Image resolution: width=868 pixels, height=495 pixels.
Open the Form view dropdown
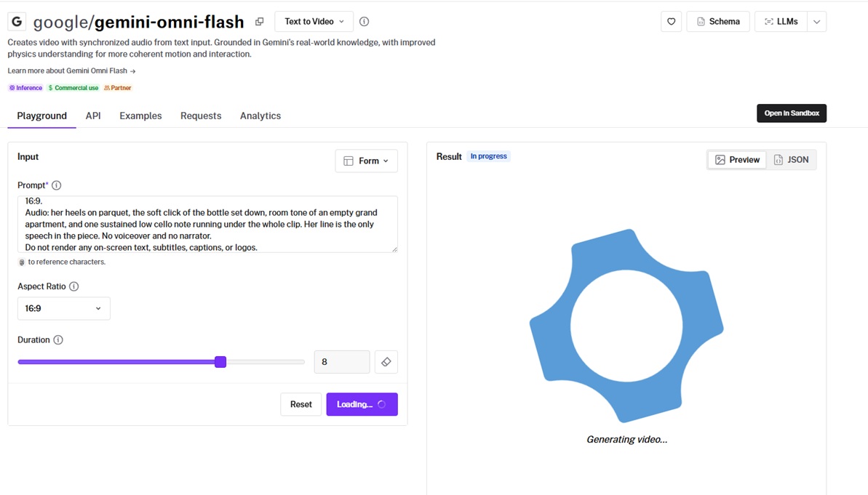click(366, 161)
